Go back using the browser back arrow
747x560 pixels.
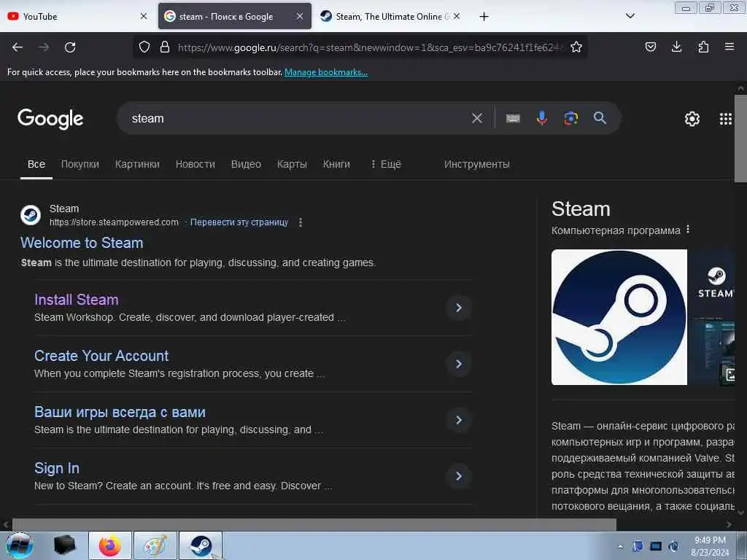(18, 47)
